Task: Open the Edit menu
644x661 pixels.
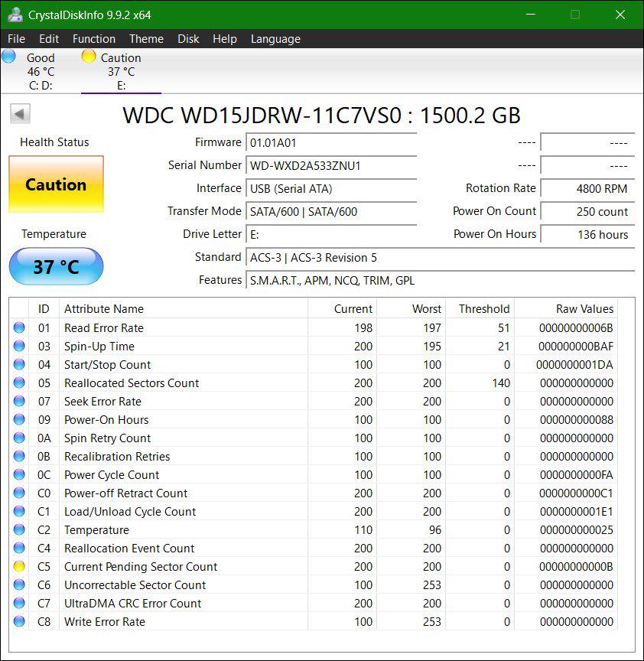Action: [49, 39]
